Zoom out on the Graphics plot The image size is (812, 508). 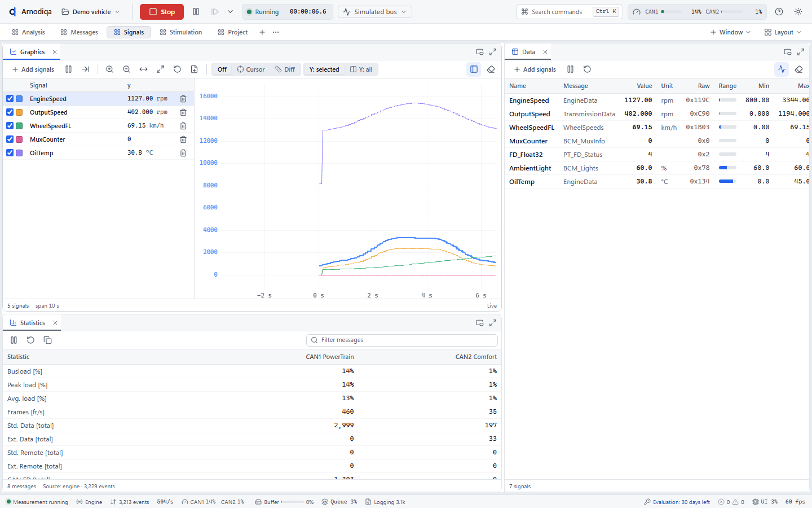tap(127, 69)
